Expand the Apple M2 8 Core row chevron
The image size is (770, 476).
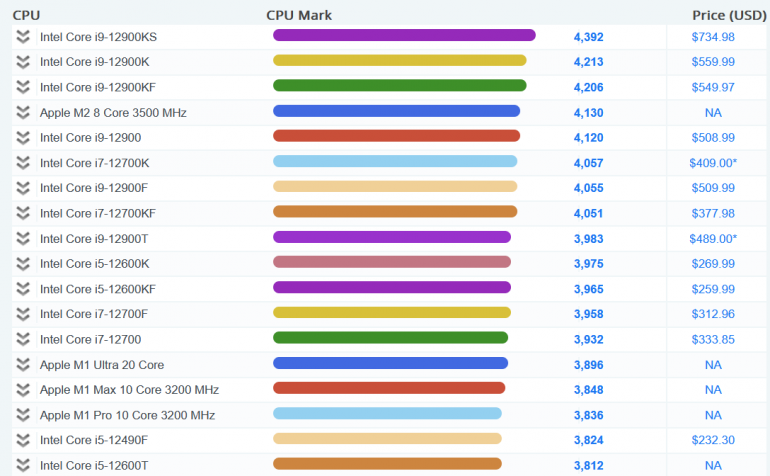[x=23, y=112]
